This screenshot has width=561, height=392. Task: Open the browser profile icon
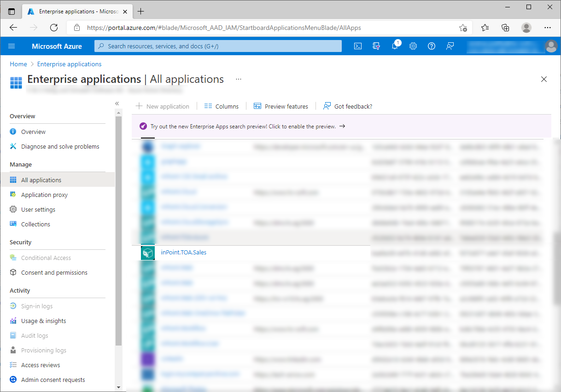click(526, 28)
